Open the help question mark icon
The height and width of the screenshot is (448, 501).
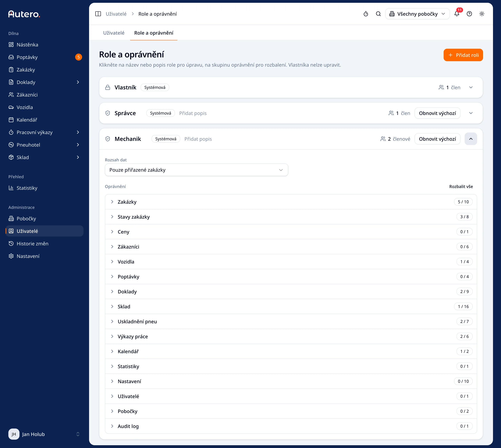470,14
